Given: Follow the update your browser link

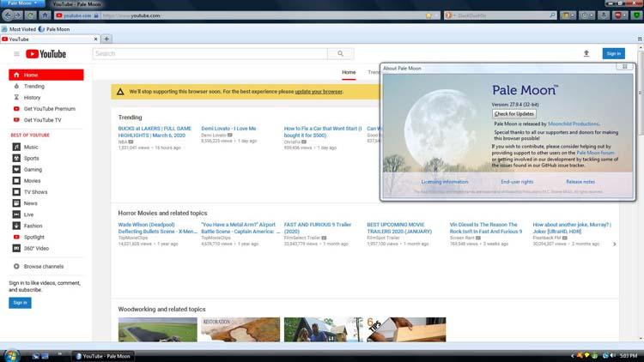Looking at the screenshot, I should pyautogui.click(x=319, y=92).
